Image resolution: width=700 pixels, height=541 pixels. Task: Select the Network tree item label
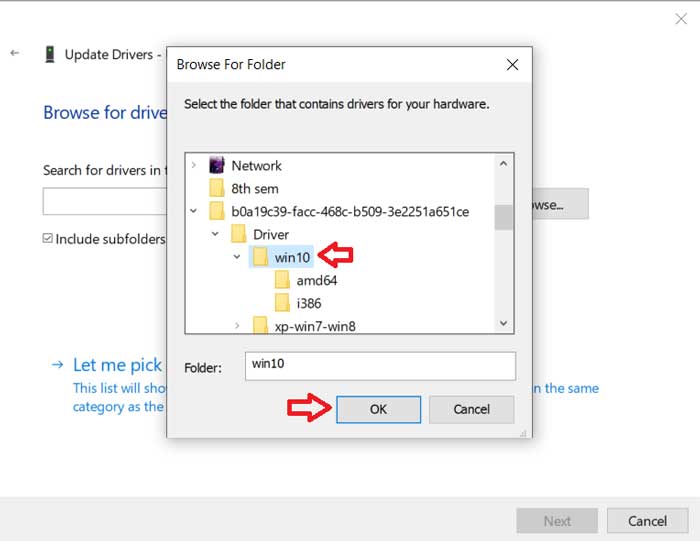(x=256, y=166)
